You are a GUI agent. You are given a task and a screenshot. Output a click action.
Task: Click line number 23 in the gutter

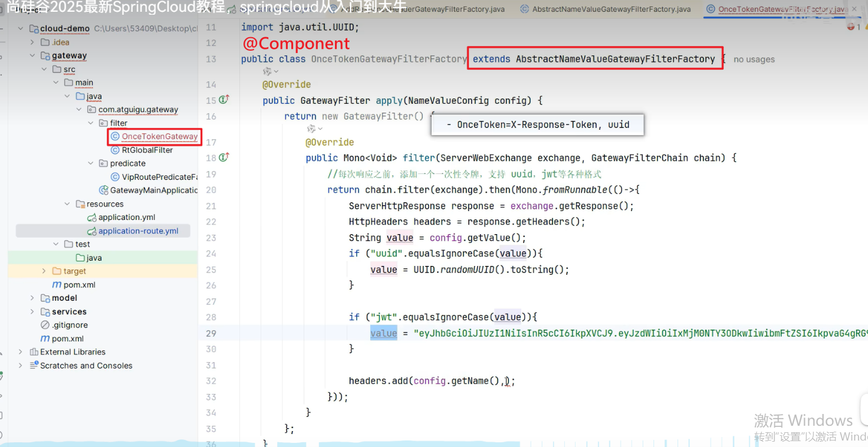(x=211, y=238)
